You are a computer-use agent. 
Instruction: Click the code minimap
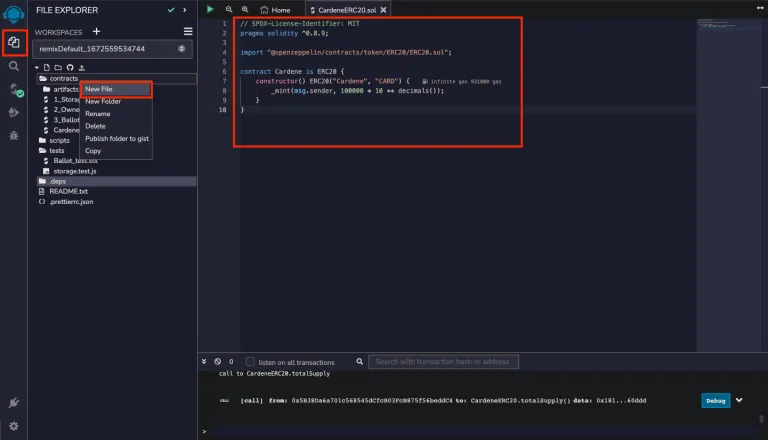tap(718, 24)
